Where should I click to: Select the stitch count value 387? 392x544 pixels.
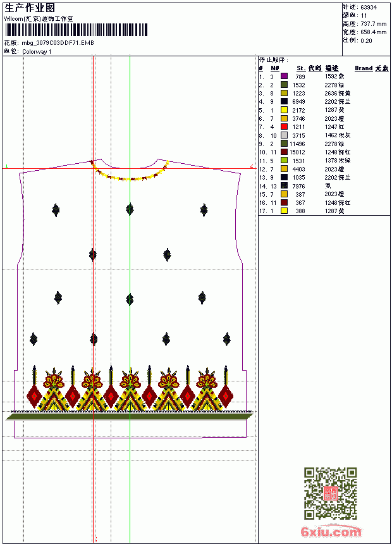coord(300,195)
